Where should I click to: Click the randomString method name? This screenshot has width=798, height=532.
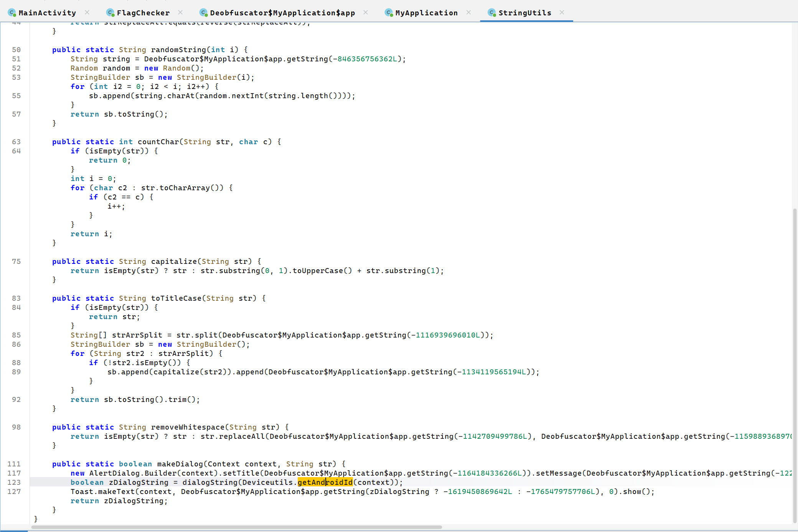coord(178,49)
